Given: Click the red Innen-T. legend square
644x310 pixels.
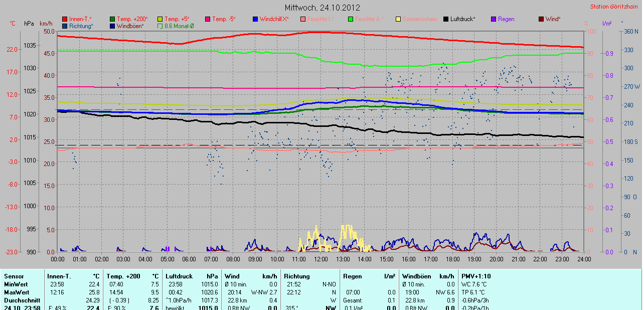Looking at the screenshot, I should (65, 19).
